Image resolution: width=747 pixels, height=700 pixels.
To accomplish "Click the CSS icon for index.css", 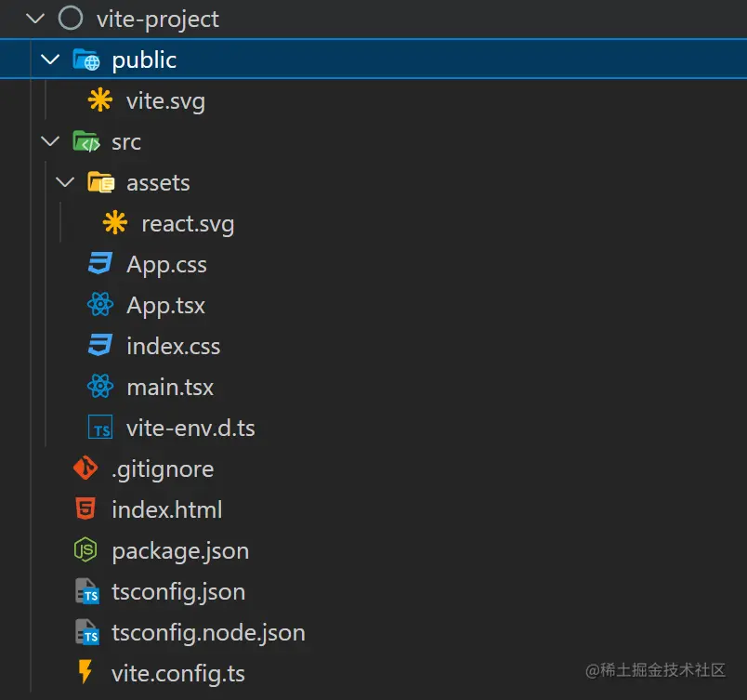I will tap(100, 345).
